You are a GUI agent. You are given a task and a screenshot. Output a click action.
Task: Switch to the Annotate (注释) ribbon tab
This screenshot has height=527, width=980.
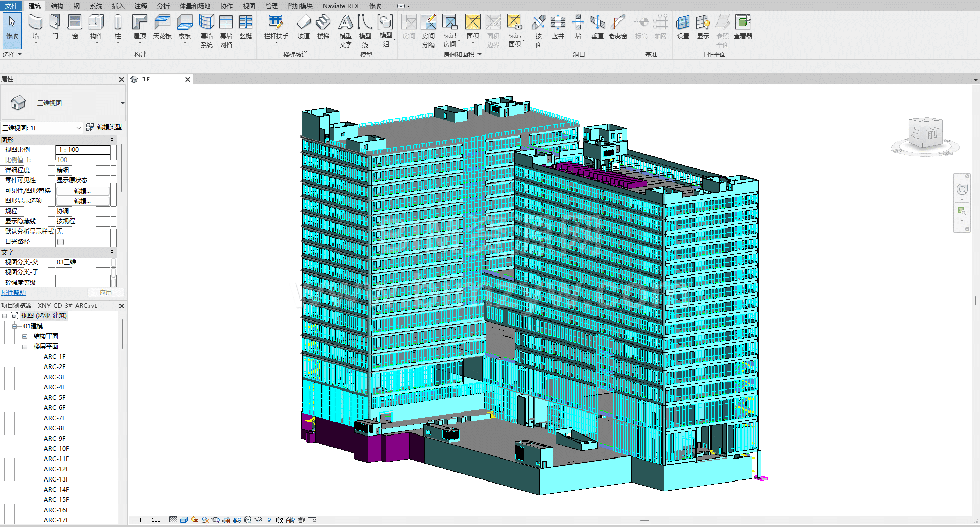[140, 6]
